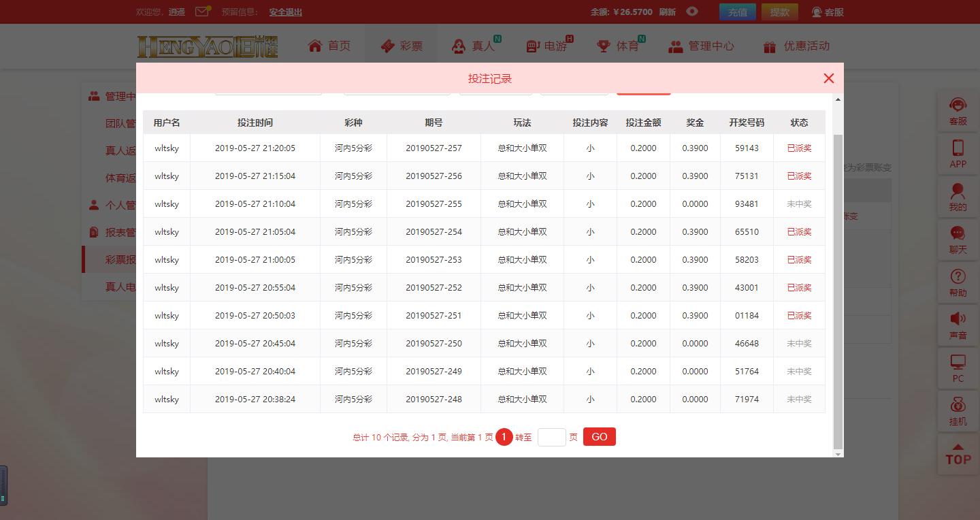Click the 充值 recharge button
This screenshot has width=980, height=520.
[x=738, y=12]
